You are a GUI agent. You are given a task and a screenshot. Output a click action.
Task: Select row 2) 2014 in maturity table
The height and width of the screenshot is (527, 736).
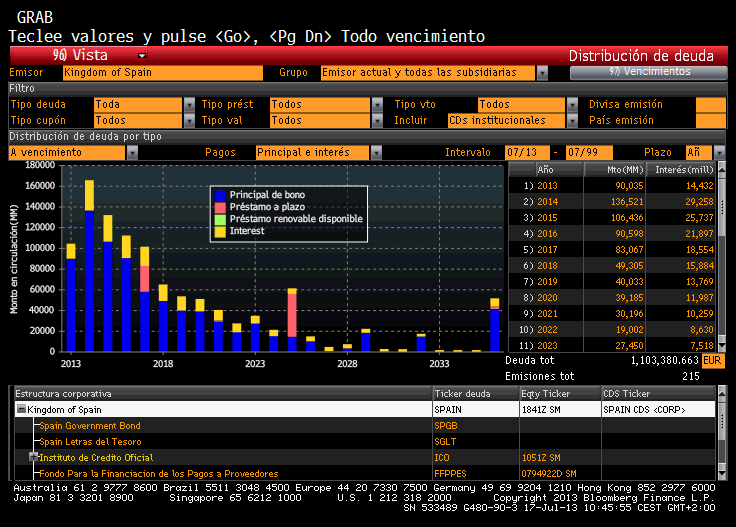(x=612, y=202)
